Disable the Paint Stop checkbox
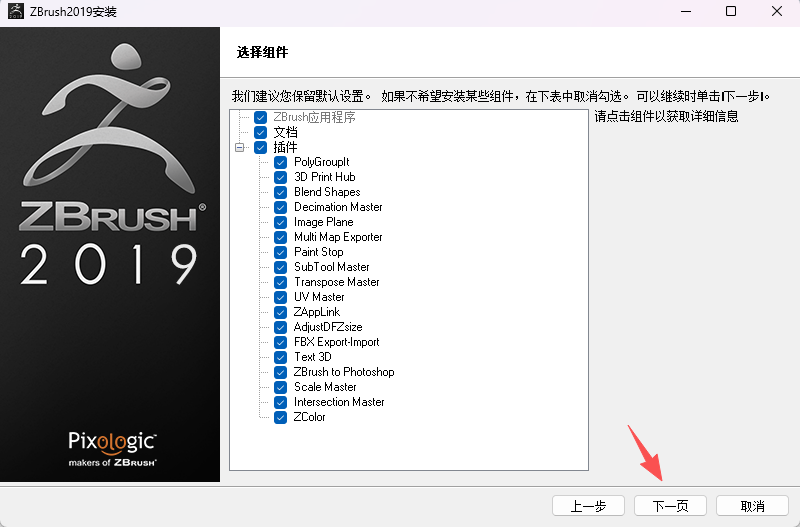Viewport: 800px width, 527px height. tap(281, 252)
